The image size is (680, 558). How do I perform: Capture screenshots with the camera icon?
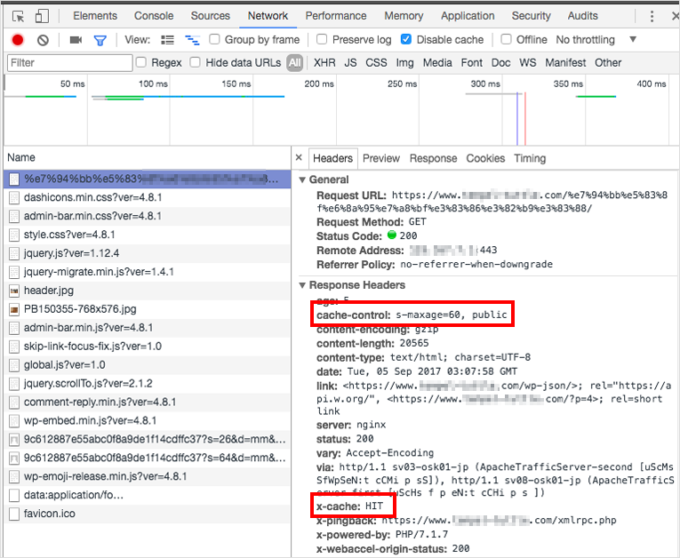pyautogui.click(x=76, y=40)
